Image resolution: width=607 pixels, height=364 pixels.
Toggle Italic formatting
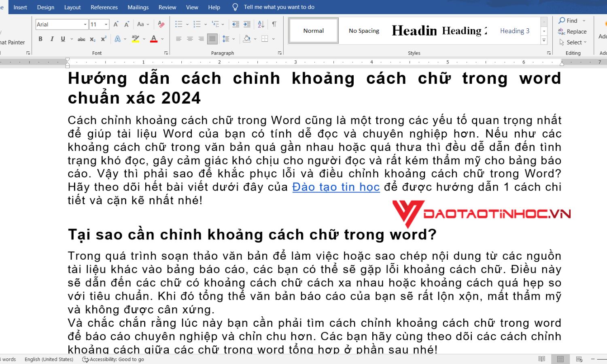click(x=52, y=39)
